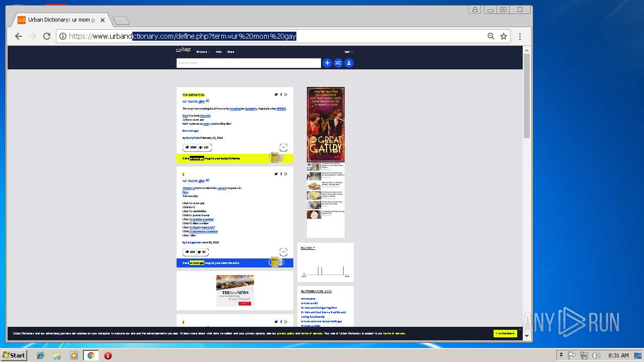Click the Urban Dictionary logo
The height and width of the screenshot is (362, 644).
click(x=183, y=51)
